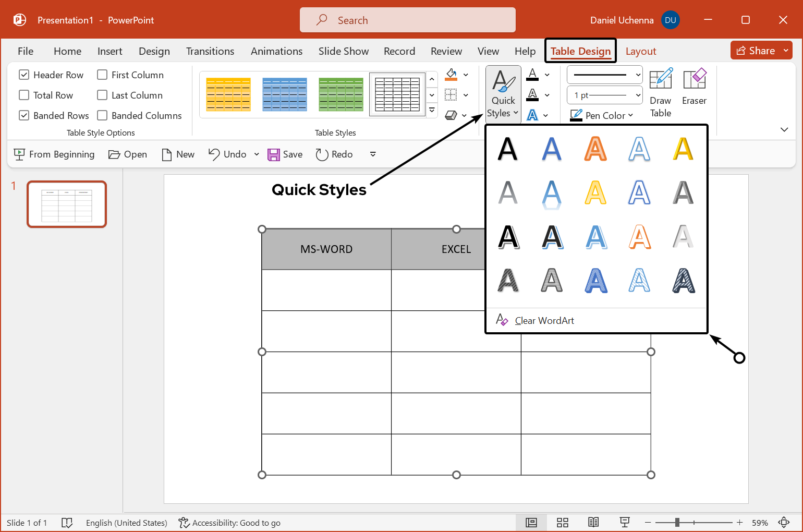Click the Share button
803x532 pixels.
(756, 51)
